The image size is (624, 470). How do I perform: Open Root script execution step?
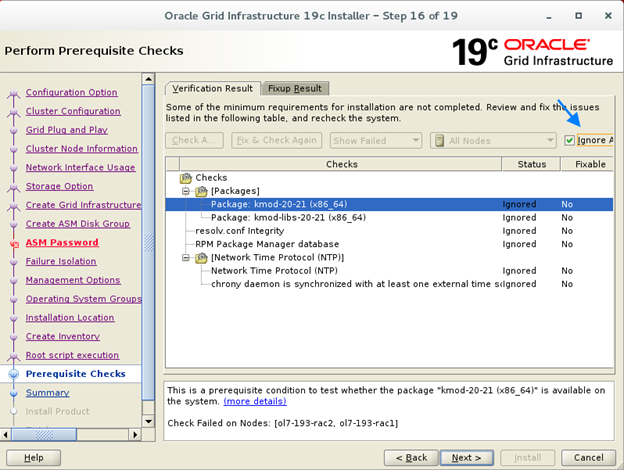[x=72, y=355]
